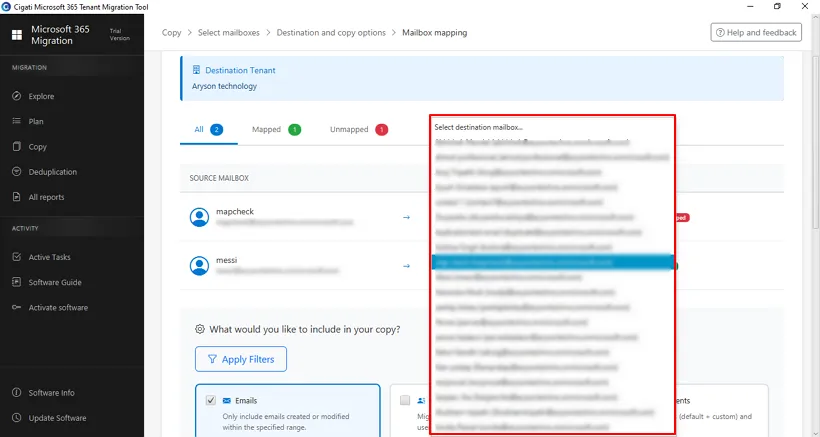
Task: Click the Destination Tenant building icon
Action: [x=196, y=70]
